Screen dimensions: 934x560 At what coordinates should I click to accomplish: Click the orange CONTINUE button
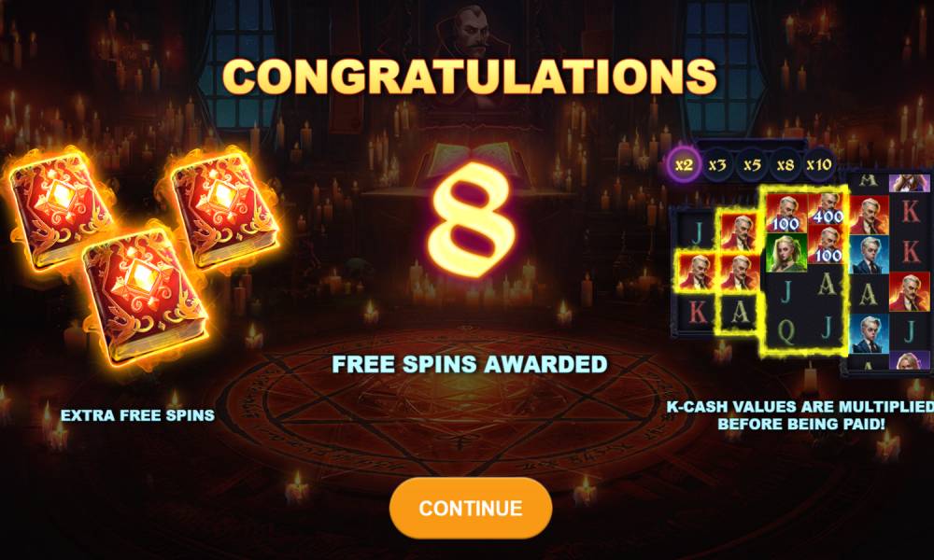tap(471, 508)
